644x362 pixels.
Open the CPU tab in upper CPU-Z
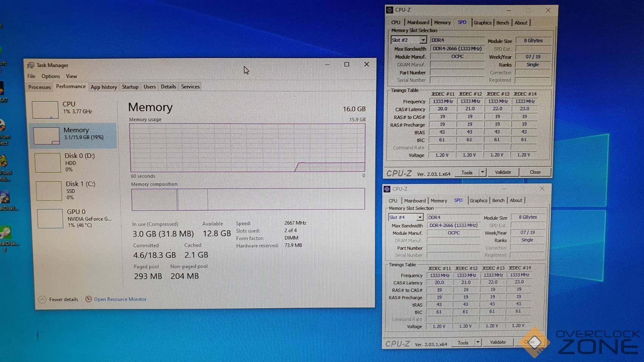point(396,23)
